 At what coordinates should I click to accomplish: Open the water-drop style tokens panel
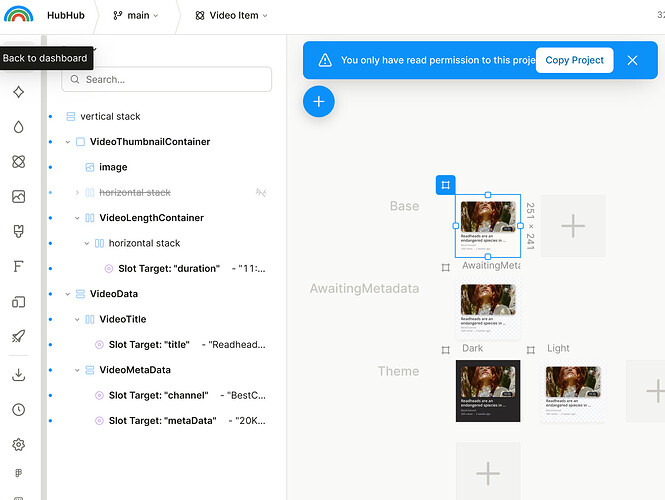(x=18, y=127)
